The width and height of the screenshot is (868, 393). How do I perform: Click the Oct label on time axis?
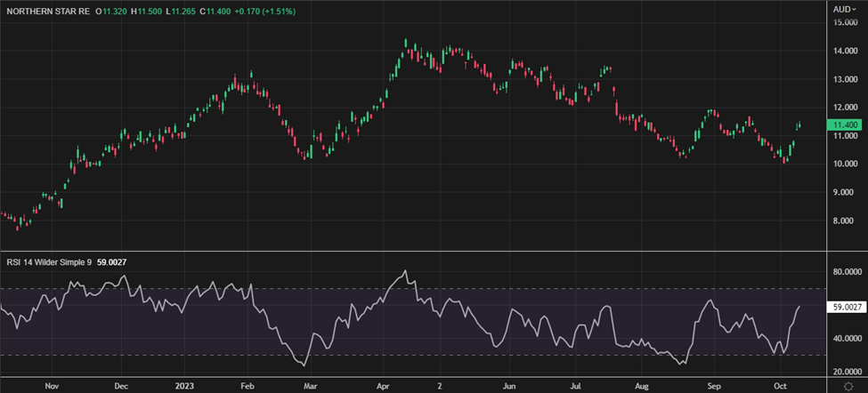point(779,387)
